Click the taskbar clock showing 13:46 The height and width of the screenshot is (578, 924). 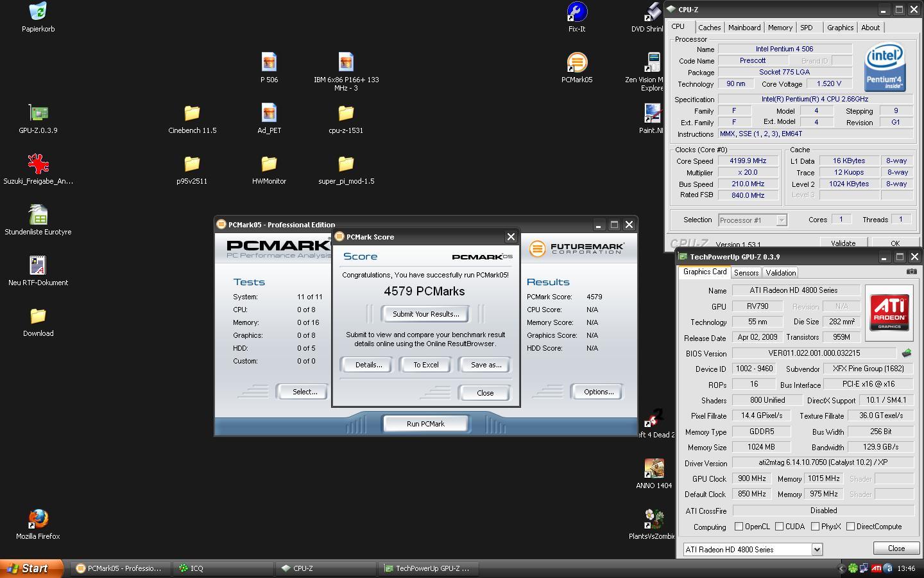pos(906,568)
